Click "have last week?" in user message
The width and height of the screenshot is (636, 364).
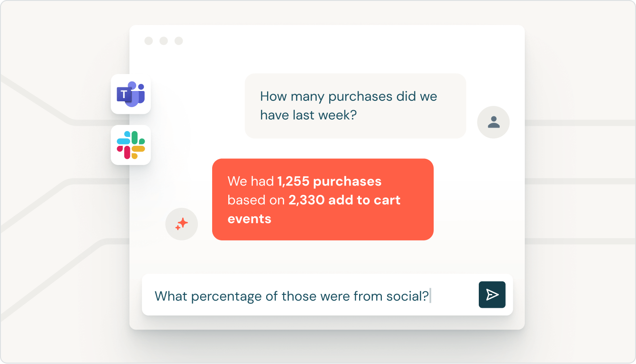point(308,115)
